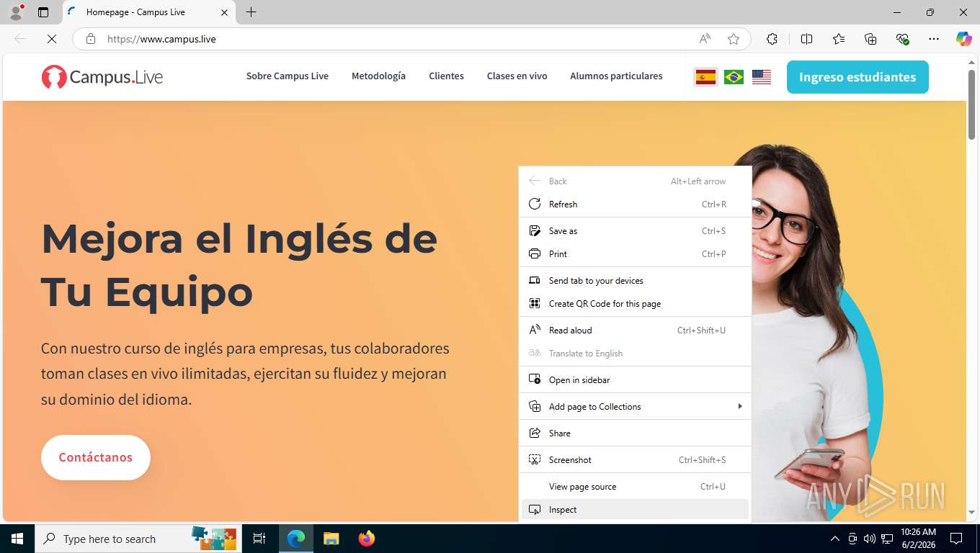The width and height of the screenshot is (980, 553).
Task: Open a new tab with plus icon
Action: coord(251,12)
